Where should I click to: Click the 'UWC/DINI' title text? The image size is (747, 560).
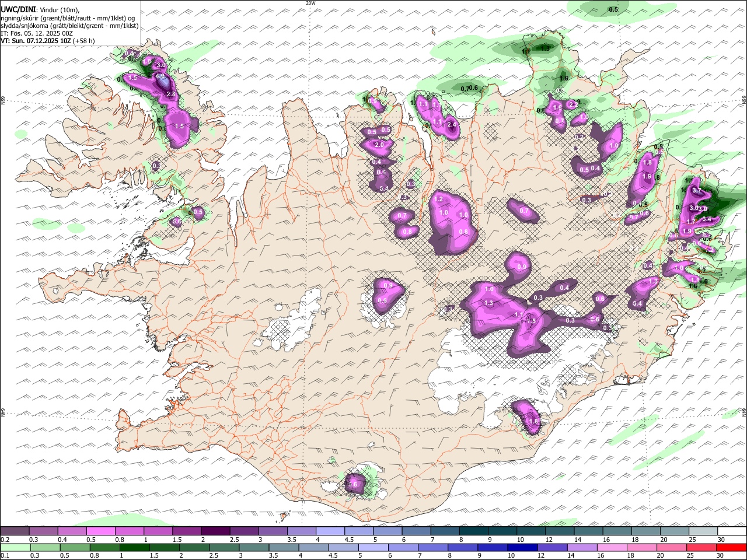tap(18, 10)
